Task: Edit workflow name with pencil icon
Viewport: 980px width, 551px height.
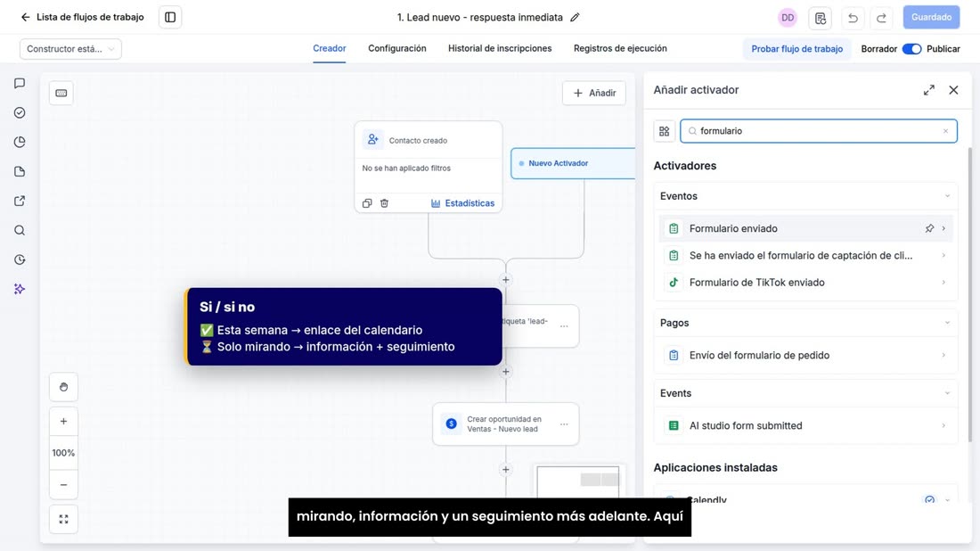Action: coord(575,18)
